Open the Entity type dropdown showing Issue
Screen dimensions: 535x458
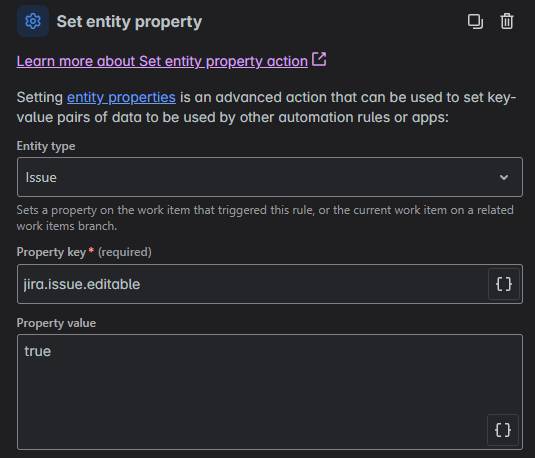coord(270,177)
